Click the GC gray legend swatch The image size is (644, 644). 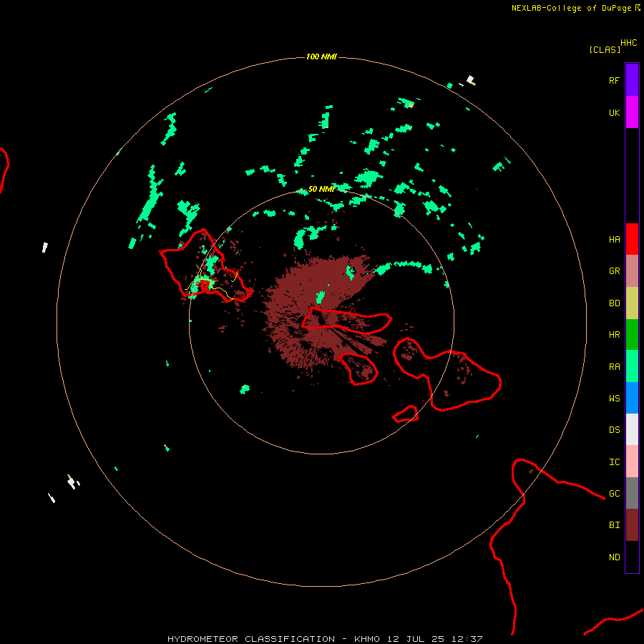(x=632, y=493)
